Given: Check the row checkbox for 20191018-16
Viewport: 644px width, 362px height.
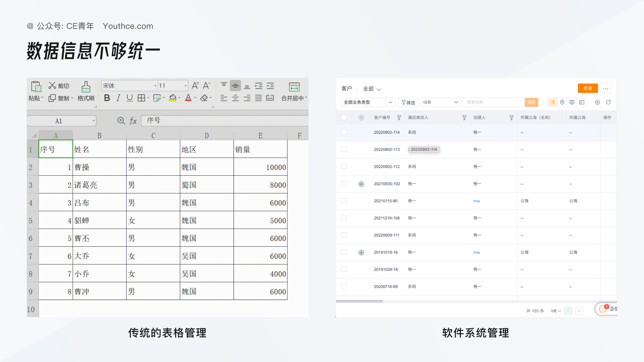Looking at the screenshot, I should (x=344, y=252).
